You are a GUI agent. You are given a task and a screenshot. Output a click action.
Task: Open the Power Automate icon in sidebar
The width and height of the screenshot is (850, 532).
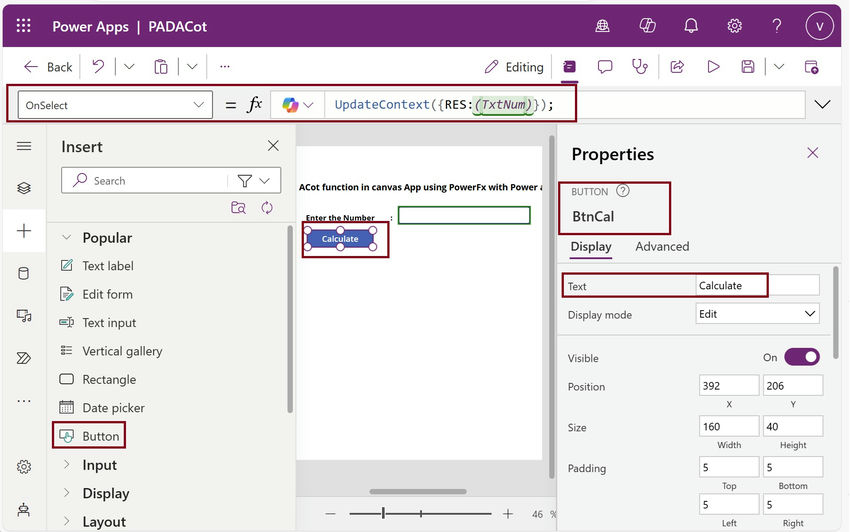[x=24, y=358]
